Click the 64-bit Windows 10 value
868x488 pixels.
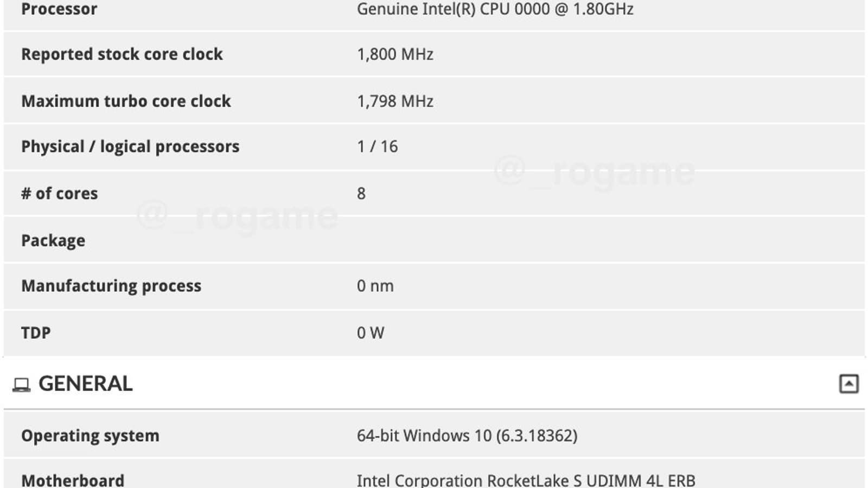tap(467, 435)
